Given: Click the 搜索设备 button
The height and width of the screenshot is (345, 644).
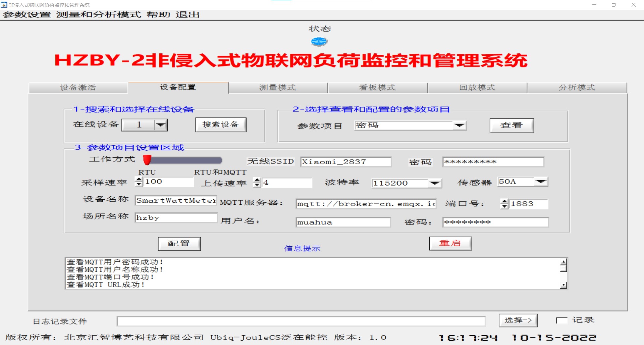Looking at the screenshot, I should click(x=221, y=125).
